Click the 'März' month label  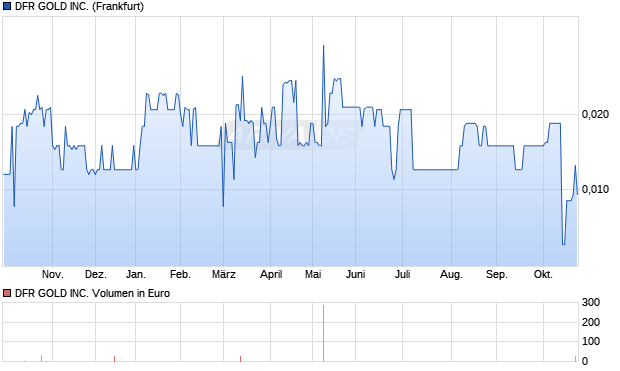click(x=224, y=274)
